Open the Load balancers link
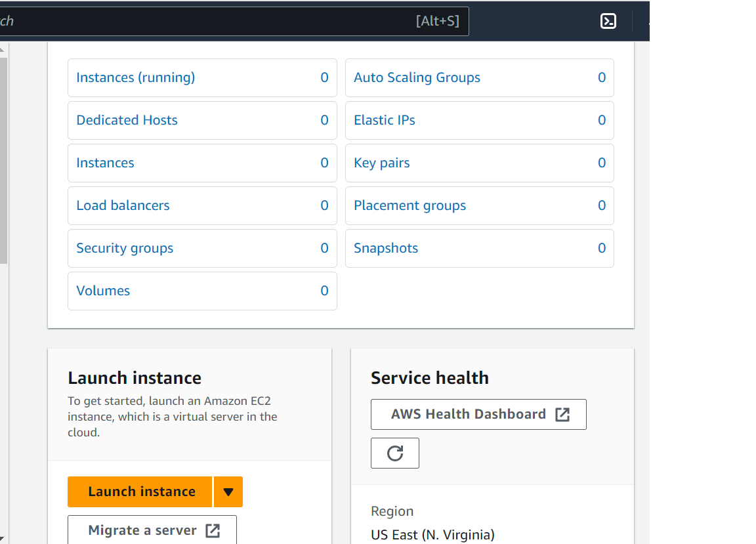This screenshot has width=756, height=544. [x=123, y=205]
